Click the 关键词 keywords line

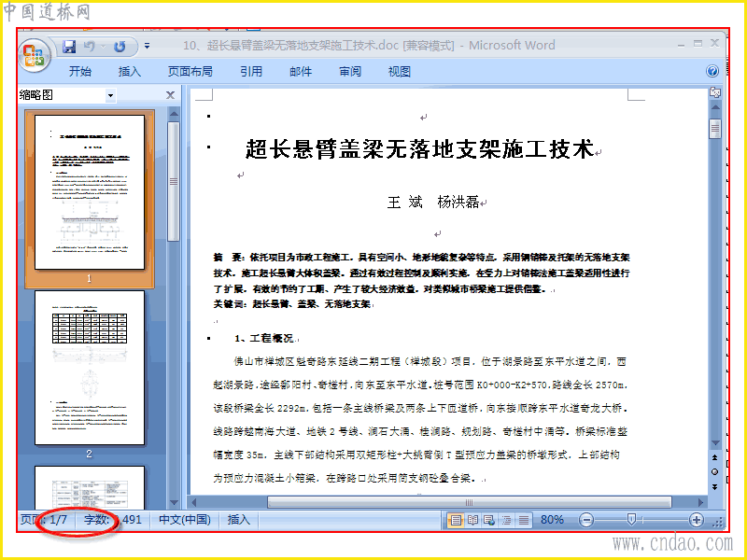[291, 304]
